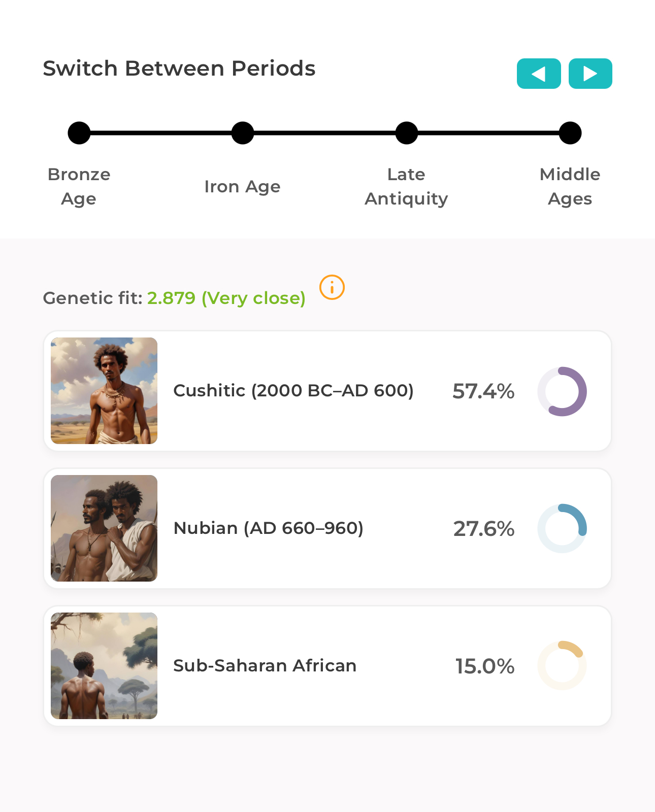Switch to the Bronze Age label

click(79, 186)
